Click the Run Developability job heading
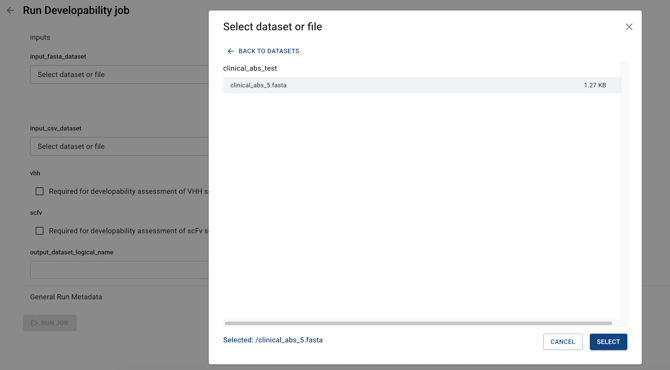The width and height of the screenshot is (670, 370). click(76, 11)
